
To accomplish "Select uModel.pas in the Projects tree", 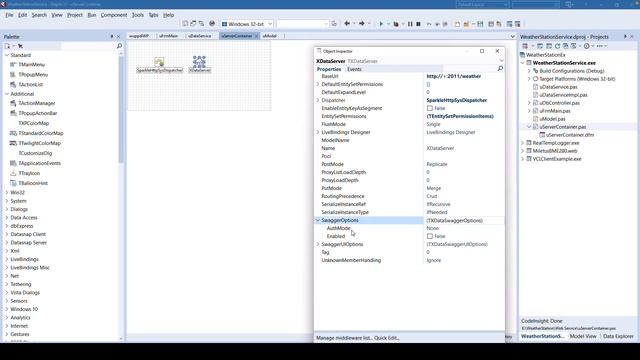I will pos(552,119).
